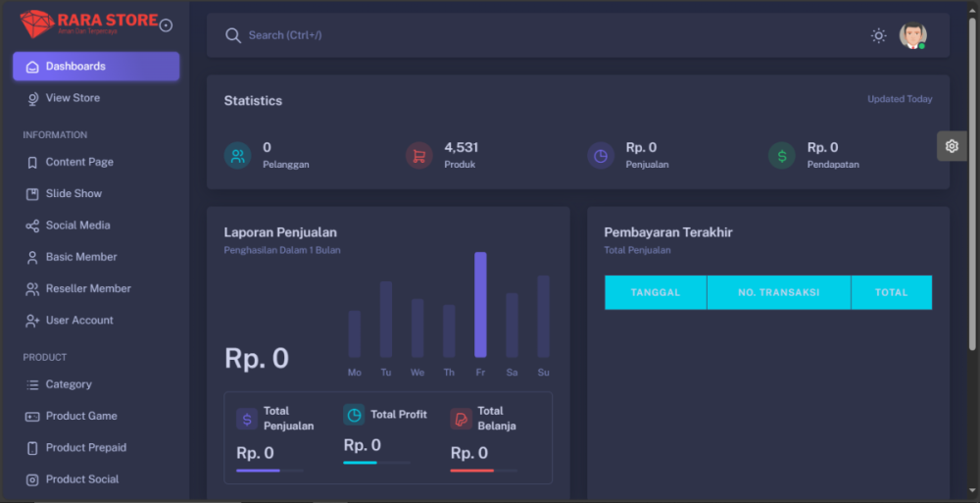Open Reseller Member page
Image resolution: width=980 pixels, height=503 pixels.
tap(87, 288)
